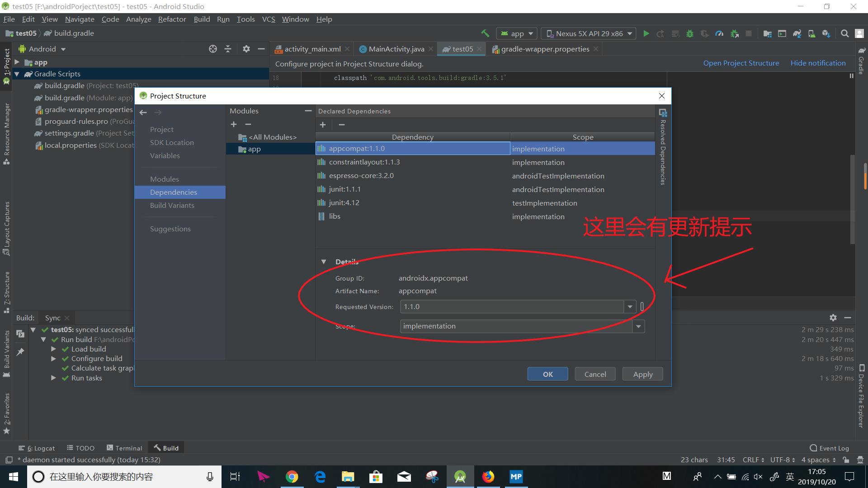Viewport: 868px width, 488px height.
Task: Select constraintlayout:1.1.3 dependency row
Action: [x=364, y=162]
